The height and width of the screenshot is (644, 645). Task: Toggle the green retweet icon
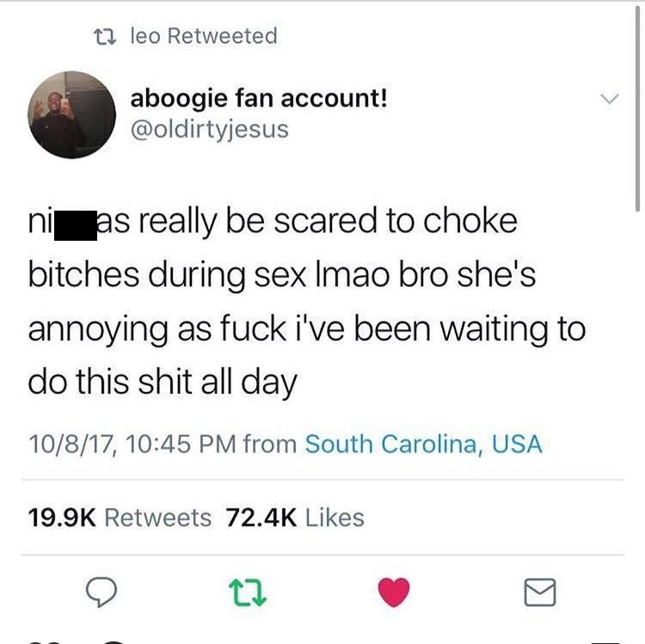(x=247, y=592)
